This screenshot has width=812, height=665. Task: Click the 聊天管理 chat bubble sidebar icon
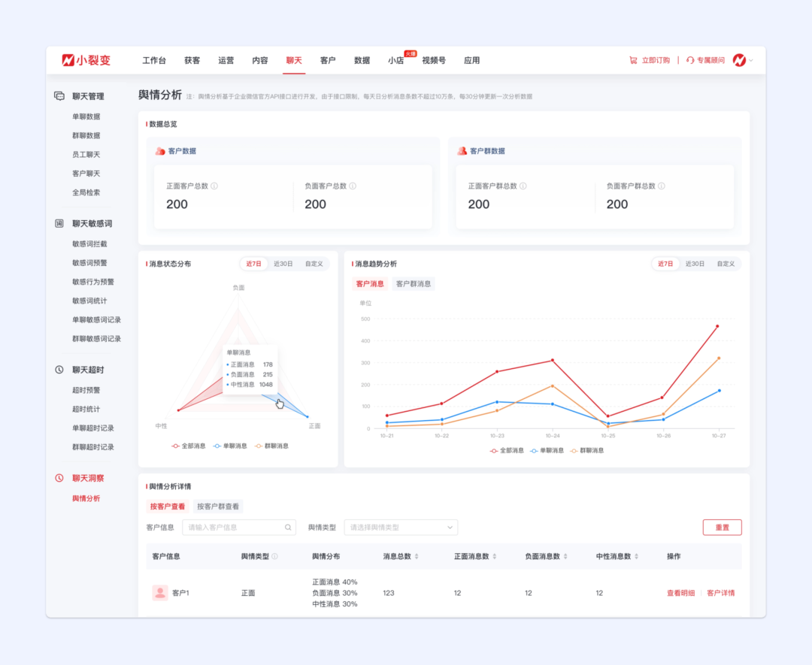click(x=59, y=96)
